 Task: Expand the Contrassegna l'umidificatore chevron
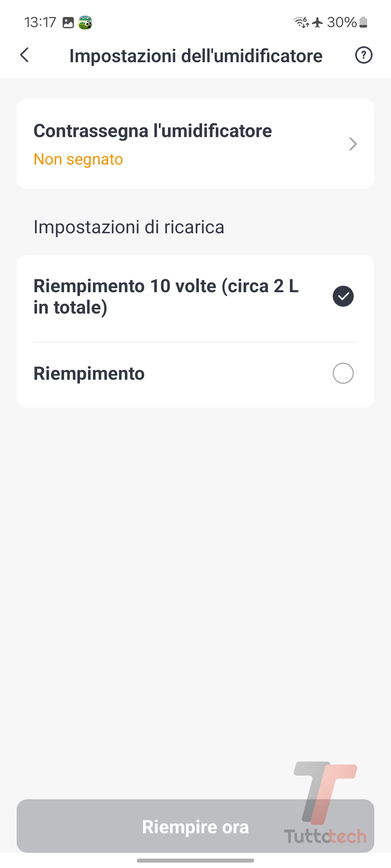pyautogui.click(x=353, y=144)
